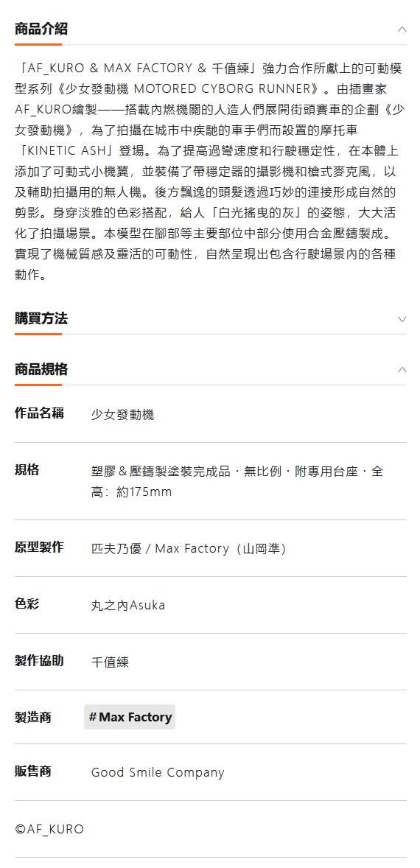Click the 購買方法 heading
420x868 pixels.
click(41, 318)
